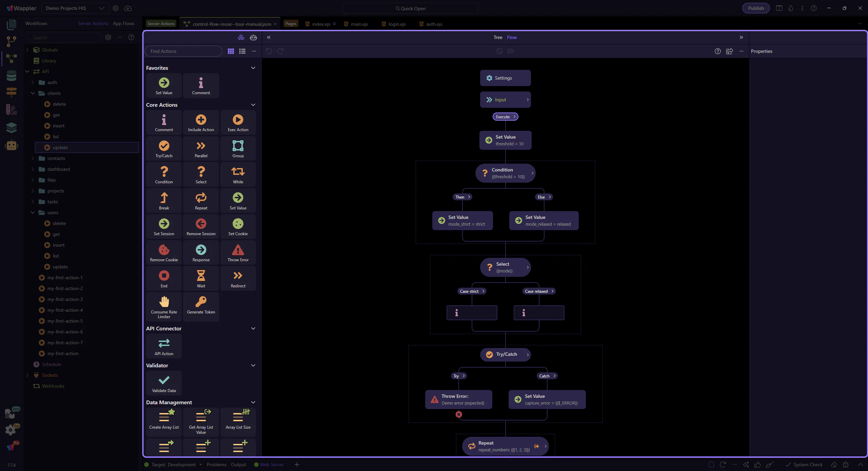Open the Demo Projects HQ project dropdown
This screenshot has width=868, height=471.
click(x=75, y=8)
